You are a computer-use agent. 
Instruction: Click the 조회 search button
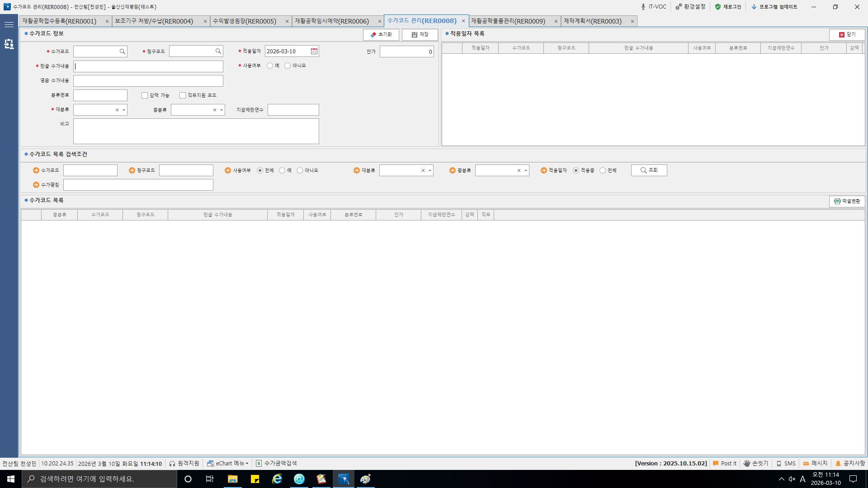click(649, 170)
